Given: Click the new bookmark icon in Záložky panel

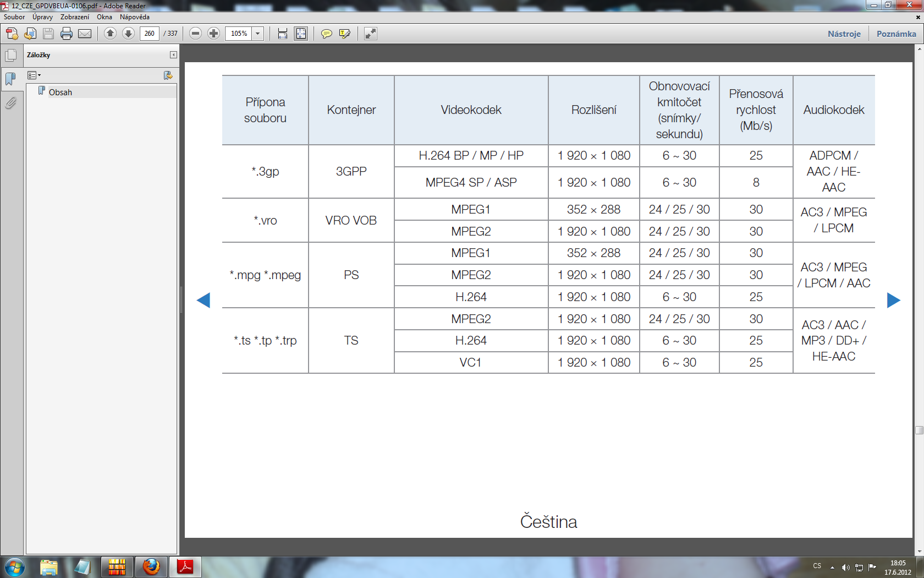Looking at the screenshot, I should 168,75.
